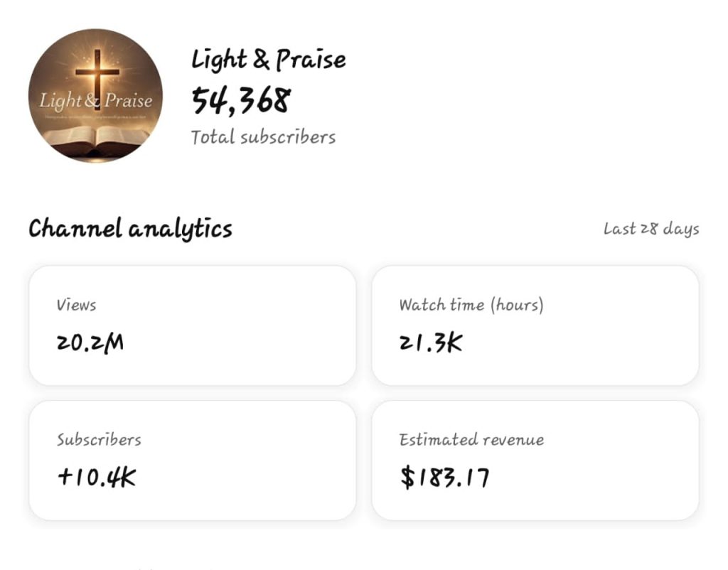Open the Channel analytics heading
The image size is (728, 570).
pos(130,229)
